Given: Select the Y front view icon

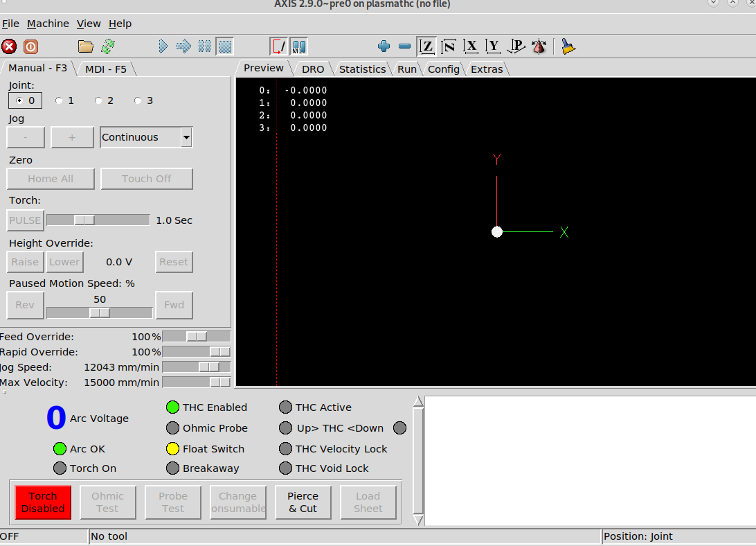Looking at the screenshot, I should (493, 47).
